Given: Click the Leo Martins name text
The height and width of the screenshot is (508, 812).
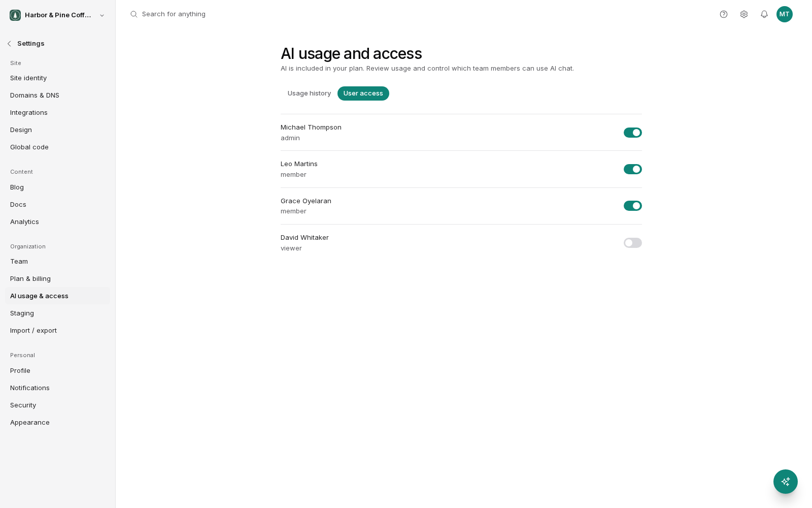Looking at the screenshot, I should coord(299,164).
